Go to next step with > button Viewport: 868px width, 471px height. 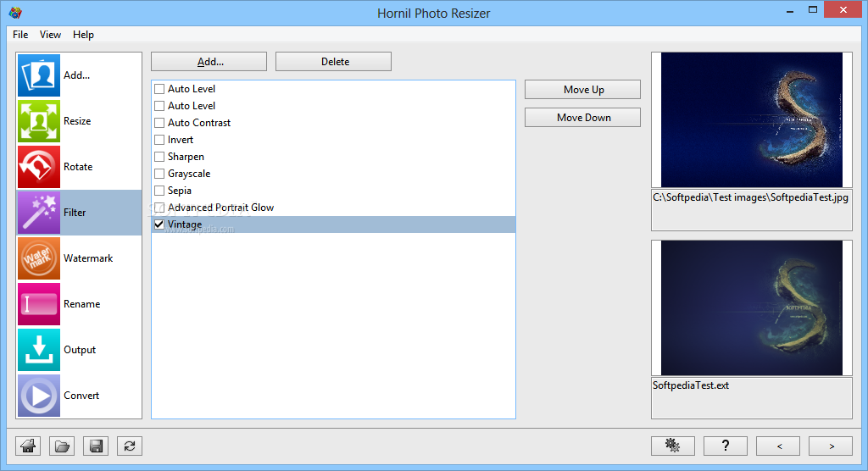click(831, 446)
